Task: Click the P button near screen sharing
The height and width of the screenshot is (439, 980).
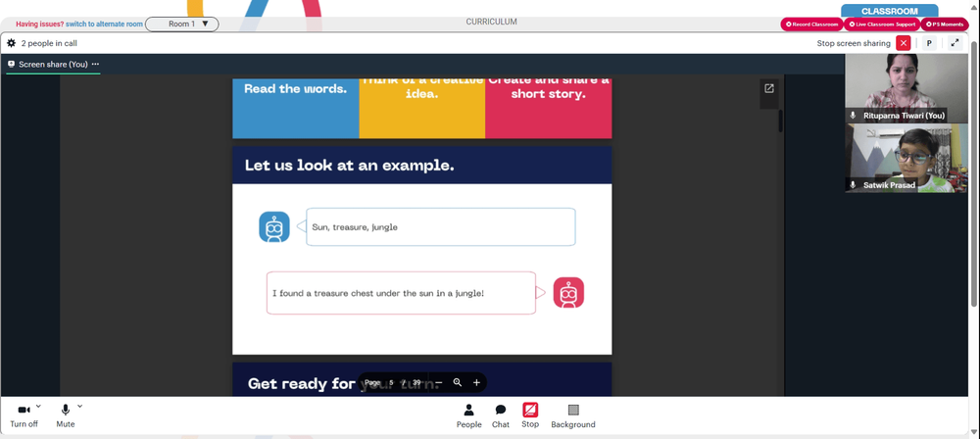Action: (x=929, y=43)
